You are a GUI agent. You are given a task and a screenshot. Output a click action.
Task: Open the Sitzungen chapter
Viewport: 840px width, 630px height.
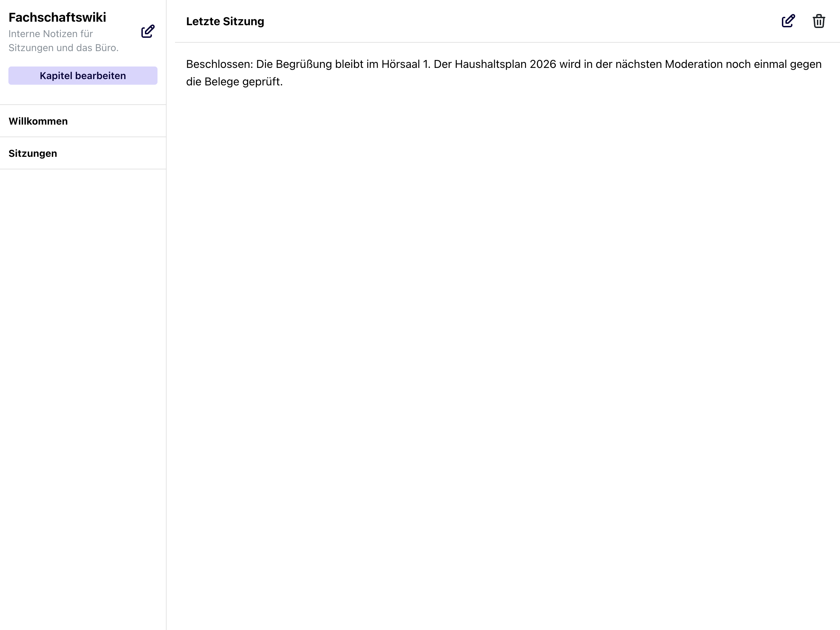[x=83, y=153]
